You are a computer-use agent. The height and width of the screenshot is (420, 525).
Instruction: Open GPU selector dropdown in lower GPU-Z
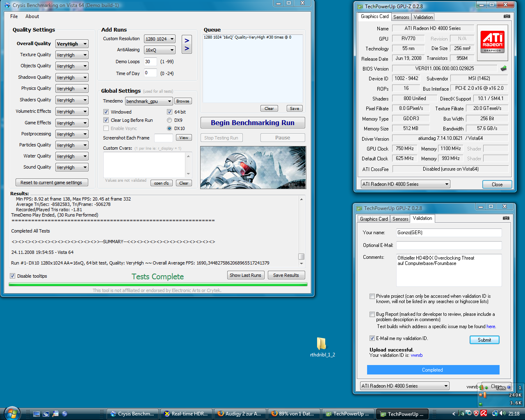coord(404,386)
